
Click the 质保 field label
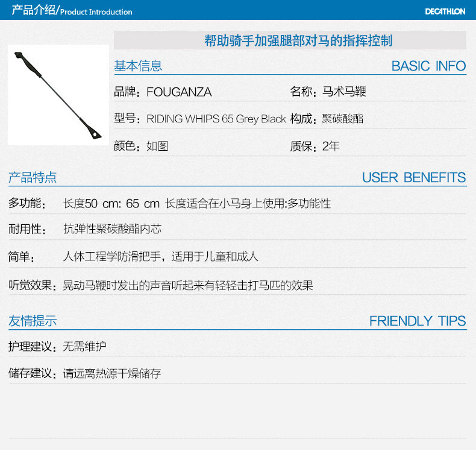[303, 147]
